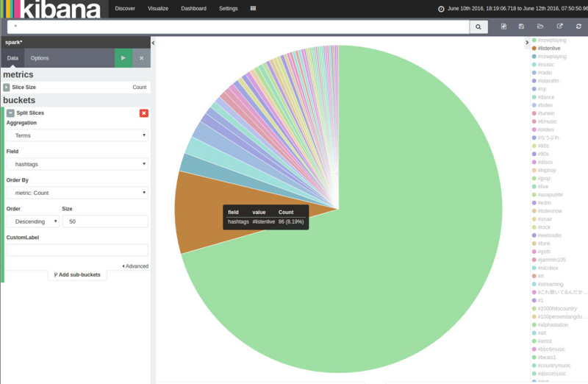Save the visualization icon
The image size is (588, 384).
coord(521,26)
